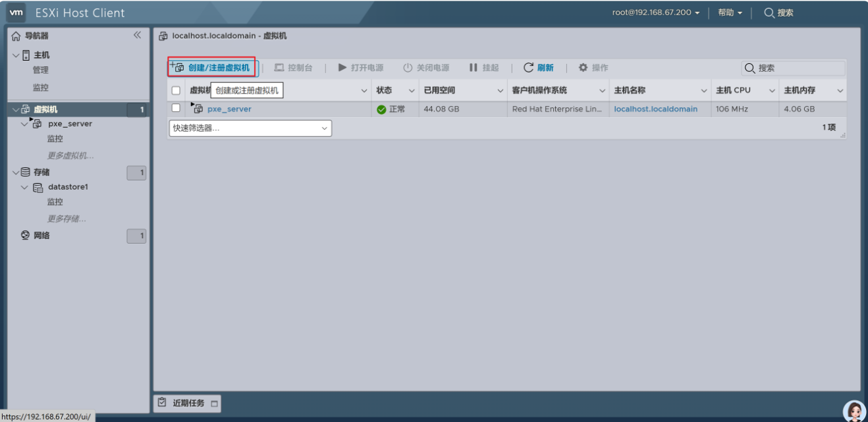
Task: Click the storage database icon in navigator
Action: coord(26,172)
